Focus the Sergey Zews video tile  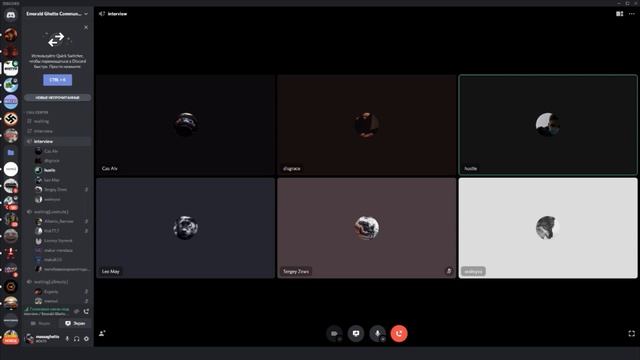[x=367, y=228]
